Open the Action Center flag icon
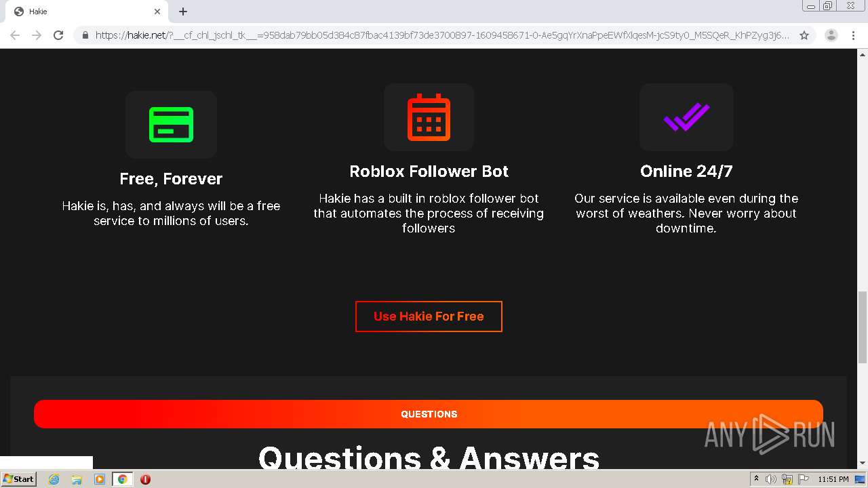This screenshot has height=488, width=868. tap(802, 479)
